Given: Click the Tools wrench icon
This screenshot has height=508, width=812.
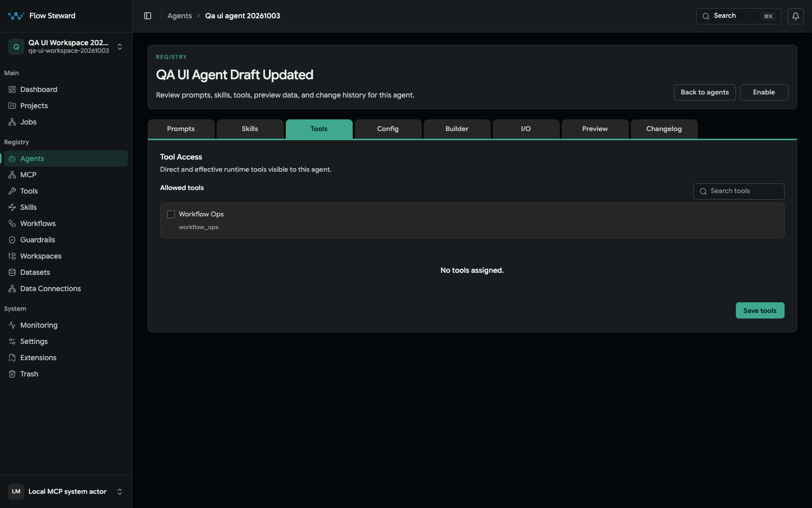Looking at the screenshot, I should coord(12,191).
